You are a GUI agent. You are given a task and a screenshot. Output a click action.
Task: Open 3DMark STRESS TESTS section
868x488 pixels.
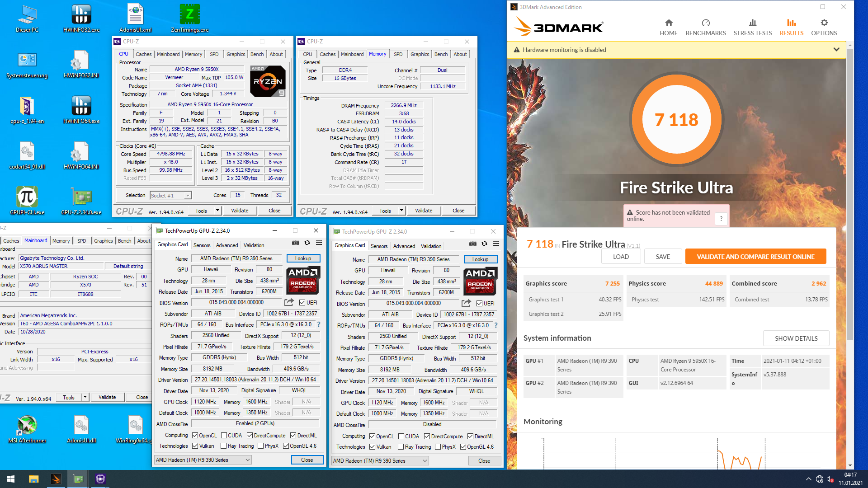tap(752, 27)
